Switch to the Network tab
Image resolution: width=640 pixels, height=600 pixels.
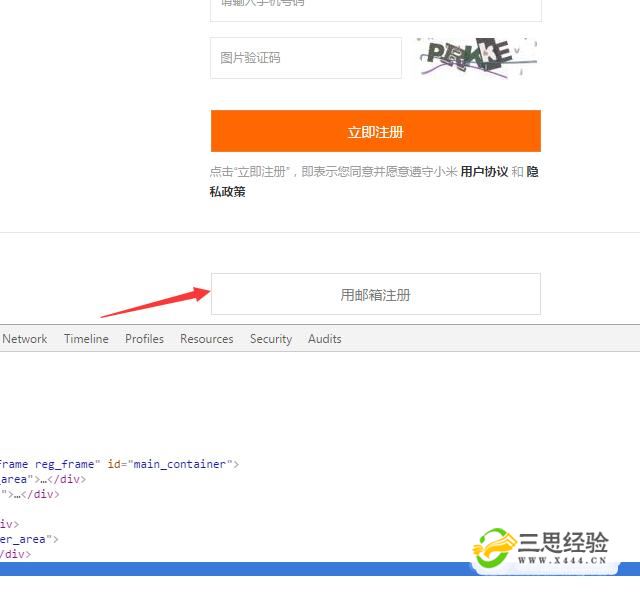[25, 339]
